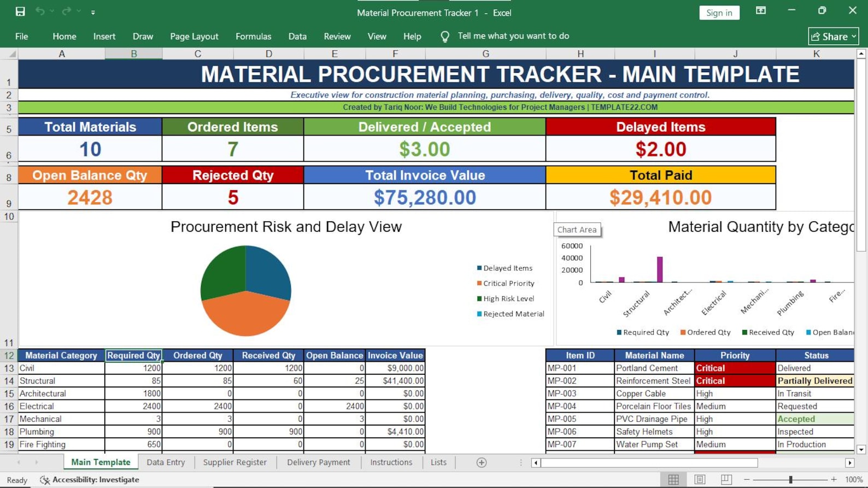Click the lightbulb Tell me icon
Screen dimensions: 868x488
445,36
